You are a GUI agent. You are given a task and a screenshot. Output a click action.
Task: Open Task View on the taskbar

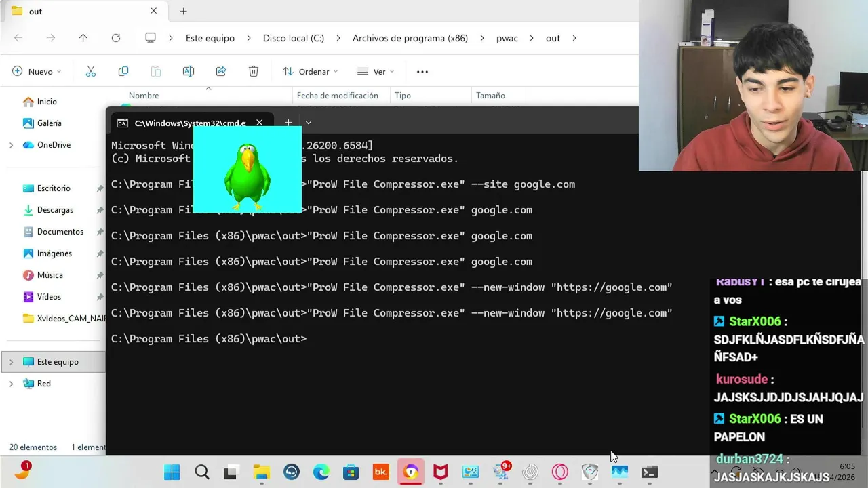point(231,472)
